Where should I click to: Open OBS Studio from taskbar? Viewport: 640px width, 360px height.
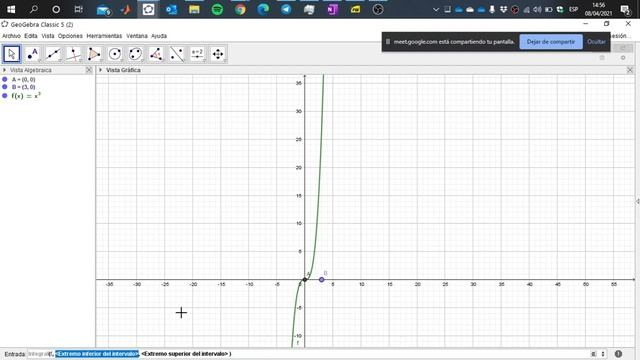pos(378,9)
